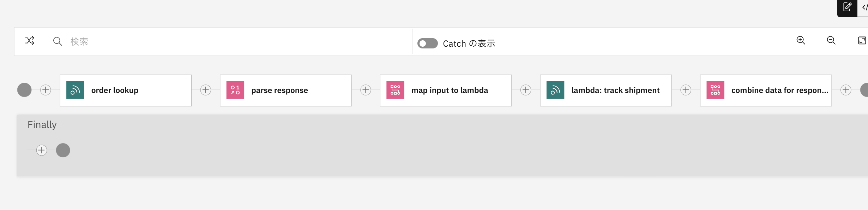This screenshot has height=210, width=868.
Task: Add a policy before order lookup
Action: coord(46,90)
